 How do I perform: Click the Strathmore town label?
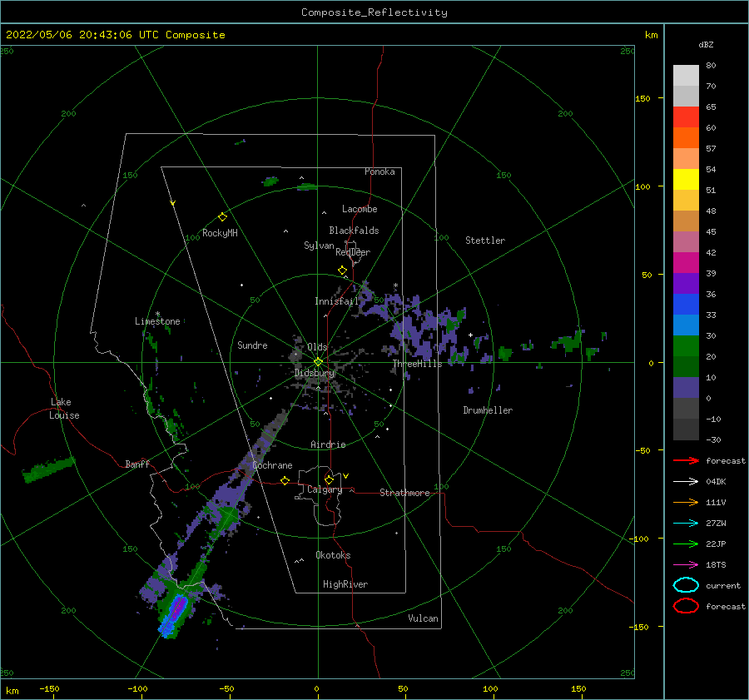point(404,493)
